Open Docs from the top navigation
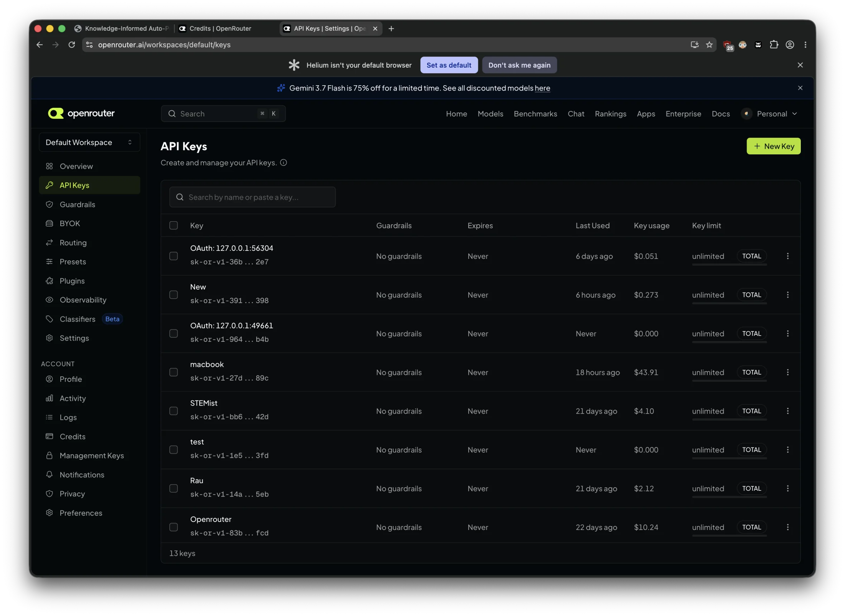Image resolution: width=845 pixels, height=616 pixels. pos(721,114)
